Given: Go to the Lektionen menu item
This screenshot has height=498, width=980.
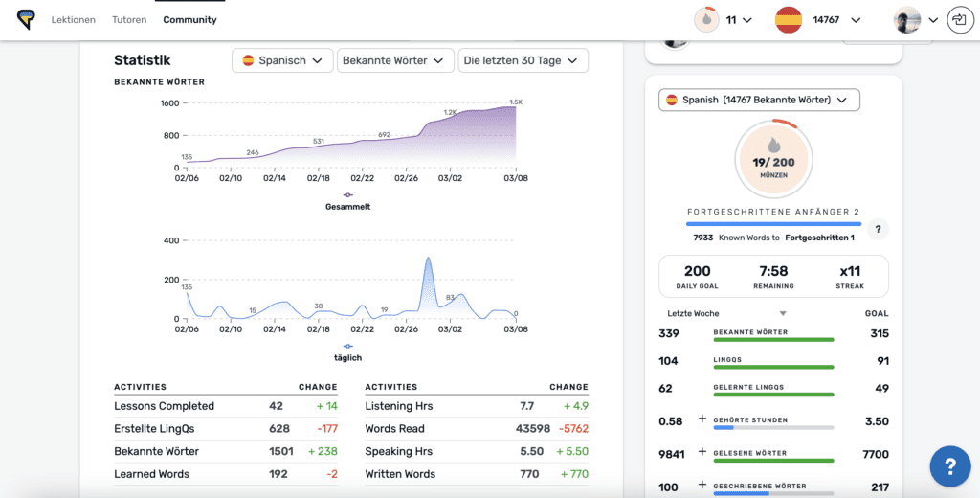Looking at the screenshot, I should coord(73,19).
